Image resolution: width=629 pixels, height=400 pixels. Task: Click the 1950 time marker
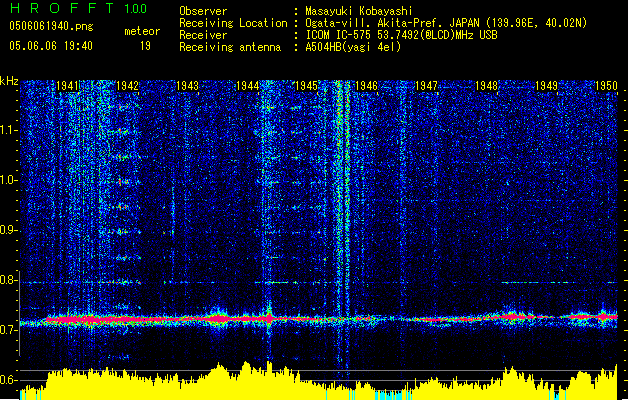pos(606,87)
